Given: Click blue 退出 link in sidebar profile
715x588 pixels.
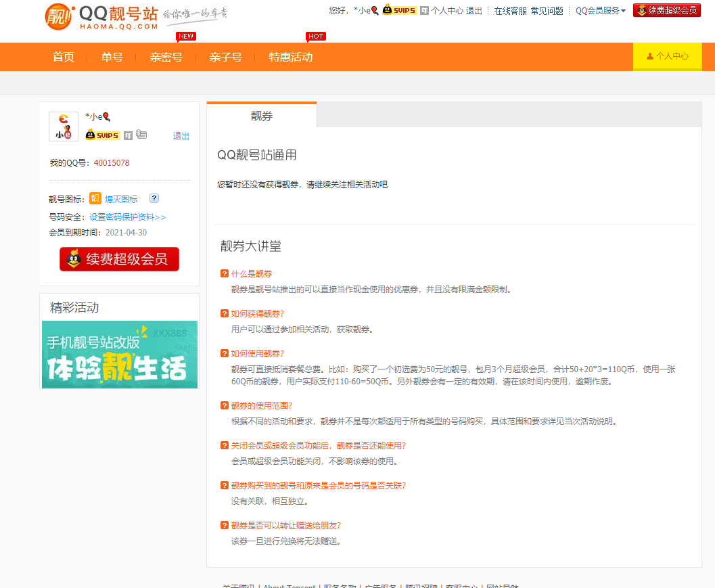Looking at the screenshot, I should click(181, 135).
